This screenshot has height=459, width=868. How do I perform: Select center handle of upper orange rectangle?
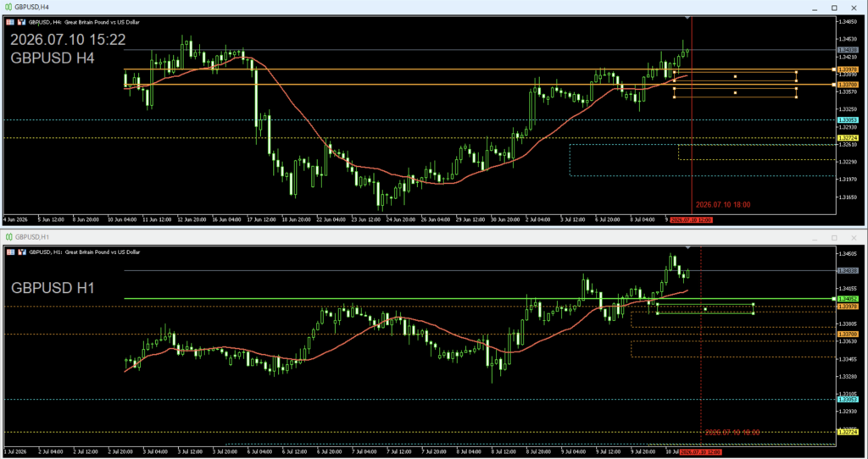735,76
